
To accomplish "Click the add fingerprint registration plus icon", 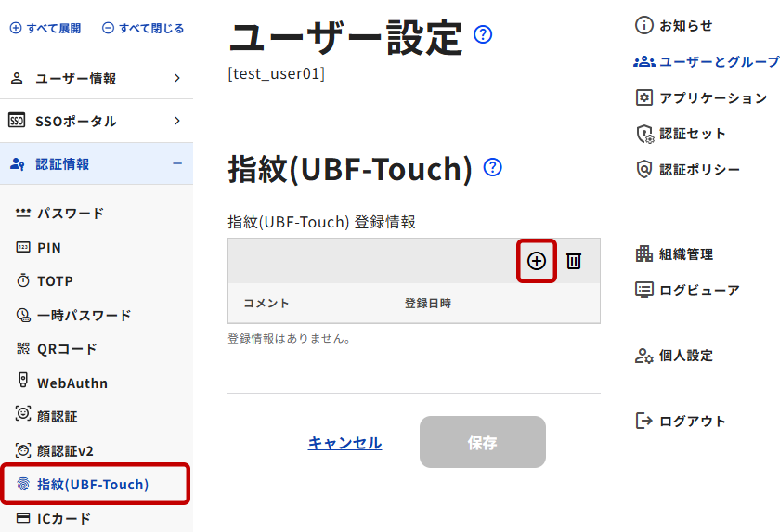I will 537,261.
